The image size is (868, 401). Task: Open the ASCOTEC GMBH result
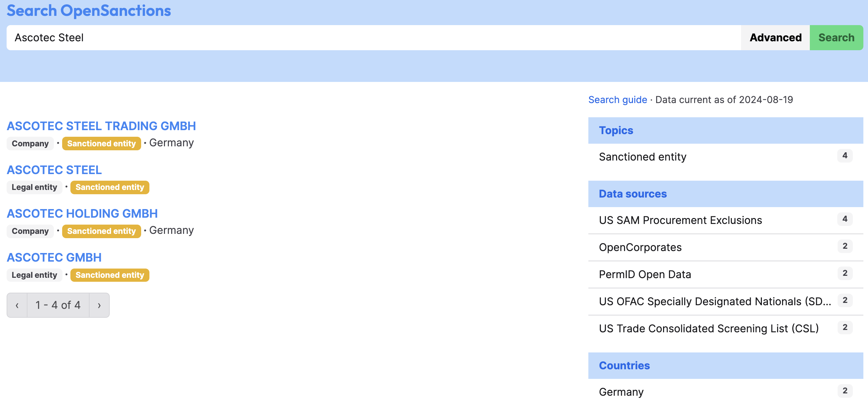(54, 257)
